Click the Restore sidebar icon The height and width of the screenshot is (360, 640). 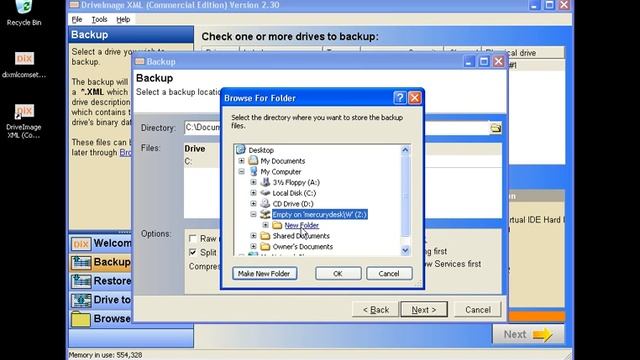(x=81, y=281)
